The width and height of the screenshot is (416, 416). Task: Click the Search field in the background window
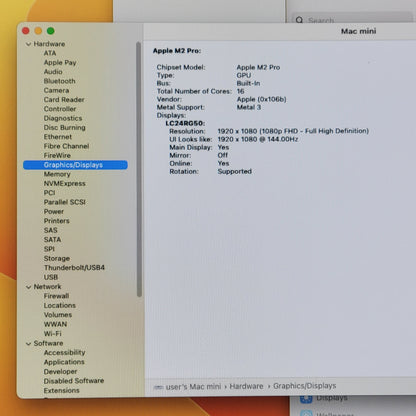pyautogui.click(x=354, y=20)
